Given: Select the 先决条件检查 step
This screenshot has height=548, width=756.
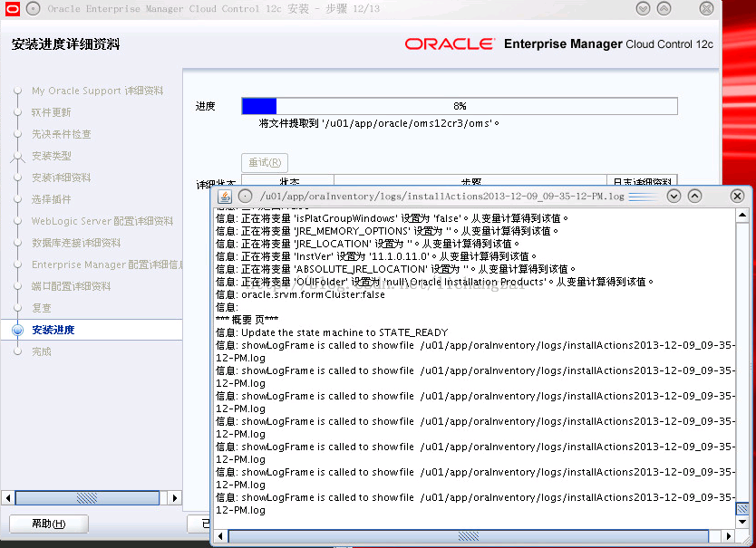Looking at the screenshot, I should point(62,134).
